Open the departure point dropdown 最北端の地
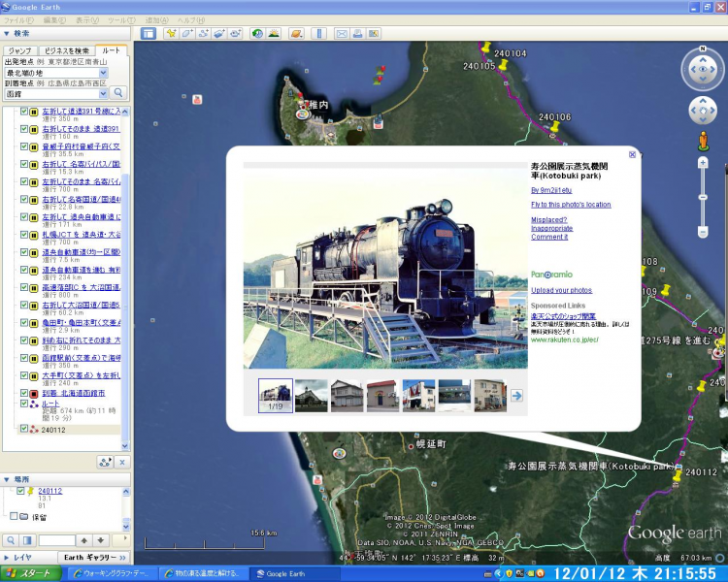This screenshot has width=728, height=582. click(103, 73)
